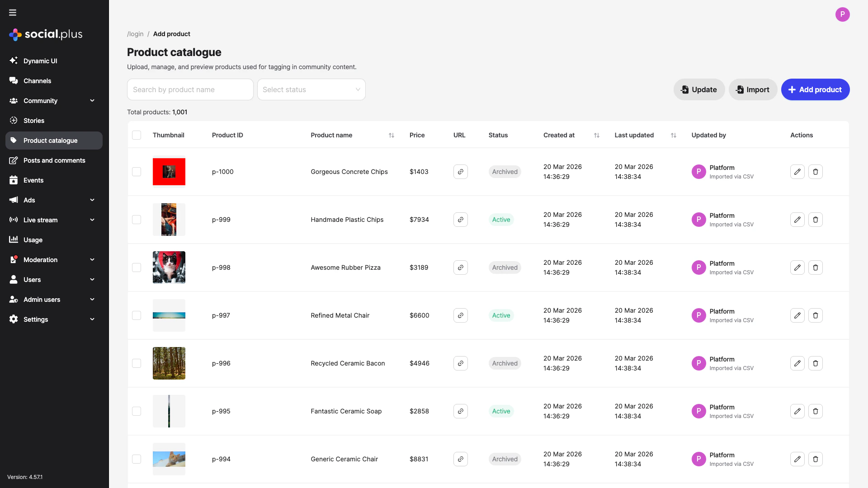868x488 pixels.
Task: Open Posts and comments
Action: click(54, 160)
